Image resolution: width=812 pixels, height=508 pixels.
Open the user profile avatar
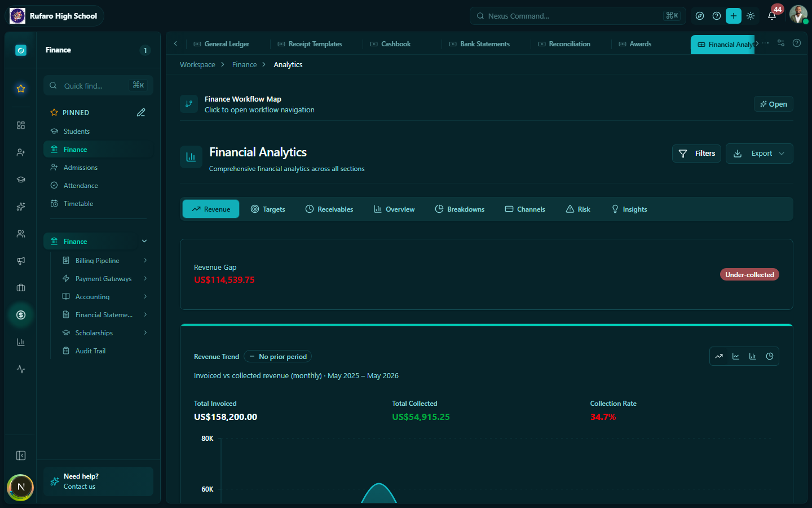pyautogui.click(x=798, y=15)
